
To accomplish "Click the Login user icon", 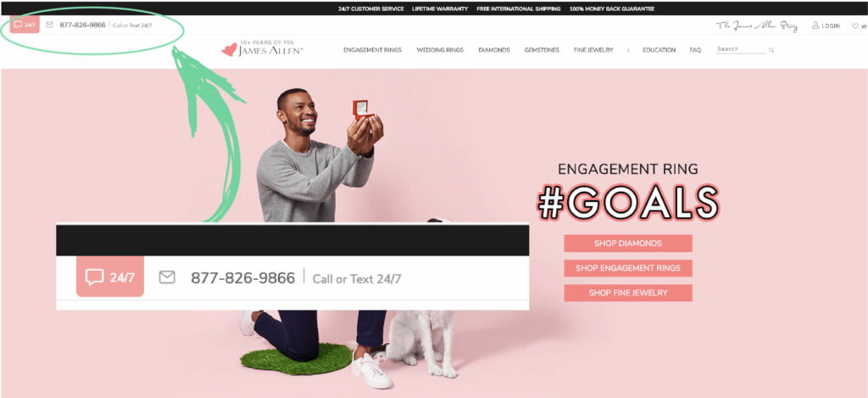I will point(815,25).
